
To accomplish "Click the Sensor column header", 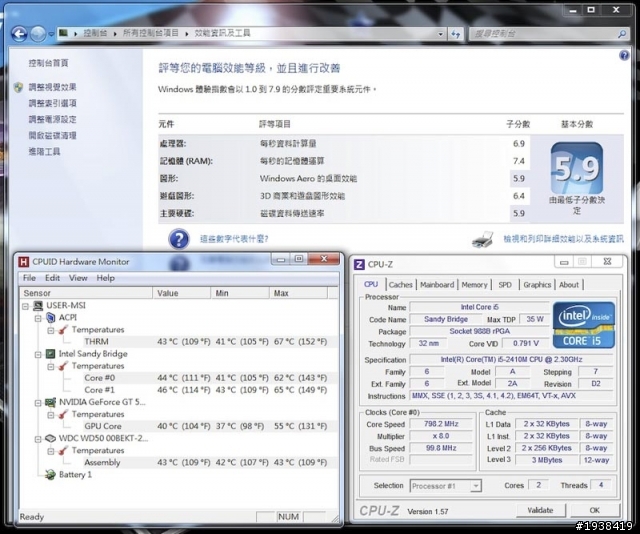I will point(86,293).
